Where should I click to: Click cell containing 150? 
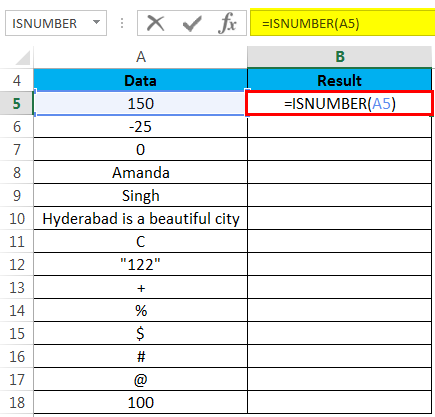[141, 103]
